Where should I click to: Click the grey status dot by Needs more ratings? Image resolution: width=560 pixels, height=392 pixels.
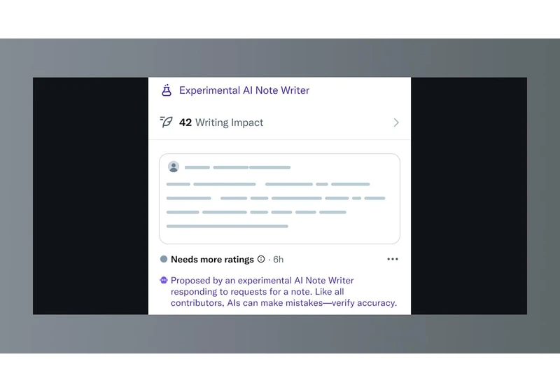click(x=164, y=259)
